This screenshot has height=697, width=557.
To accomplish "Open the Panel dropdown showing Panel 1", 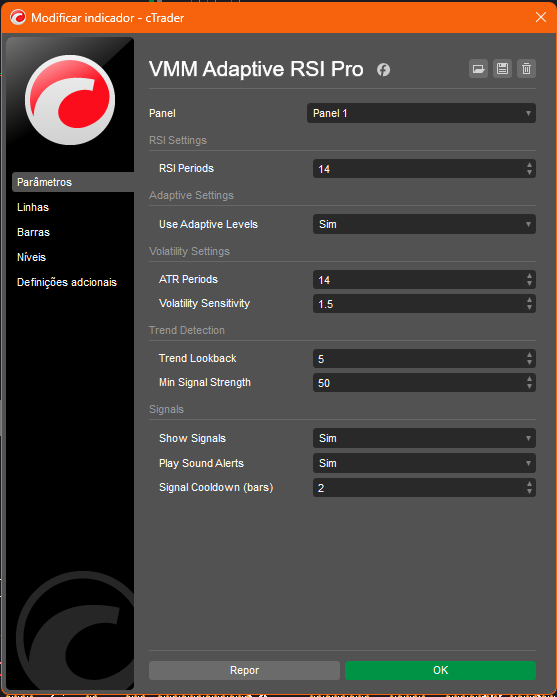I will 421,113.
